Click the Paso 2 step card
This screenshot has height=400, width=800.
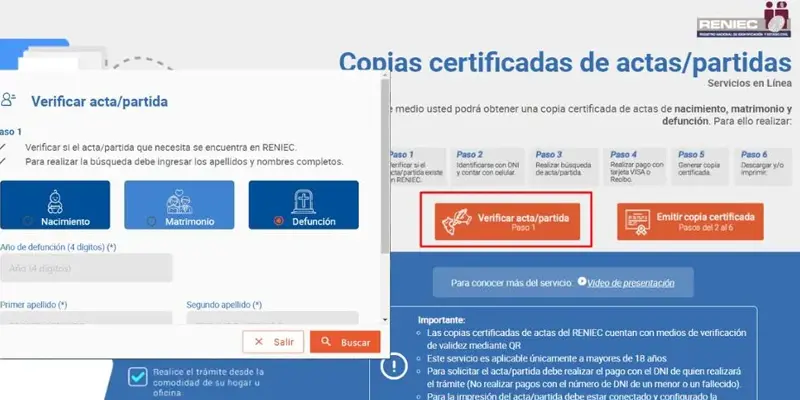coord(489,166)
